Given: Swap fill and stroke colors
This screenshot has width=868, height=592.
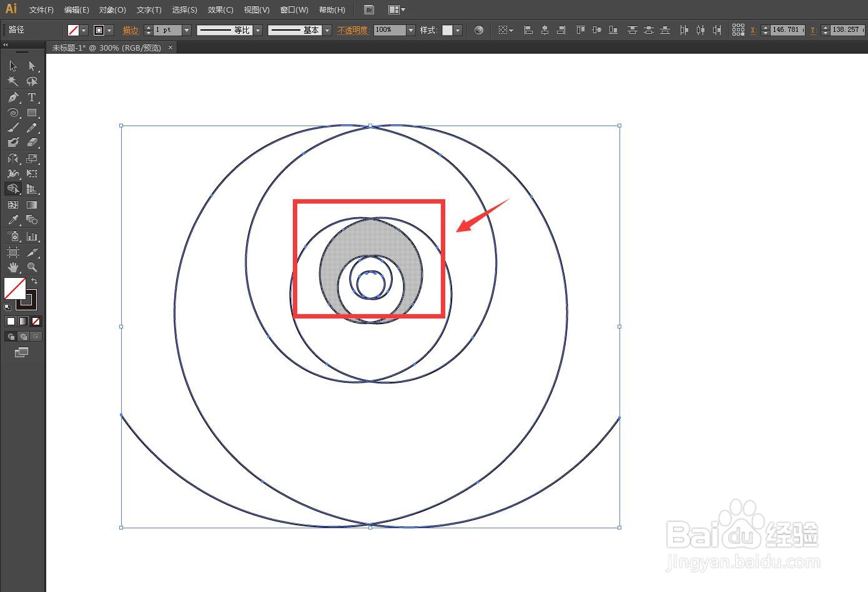Looking at the screenshot, I should click(x=34, y=282).
